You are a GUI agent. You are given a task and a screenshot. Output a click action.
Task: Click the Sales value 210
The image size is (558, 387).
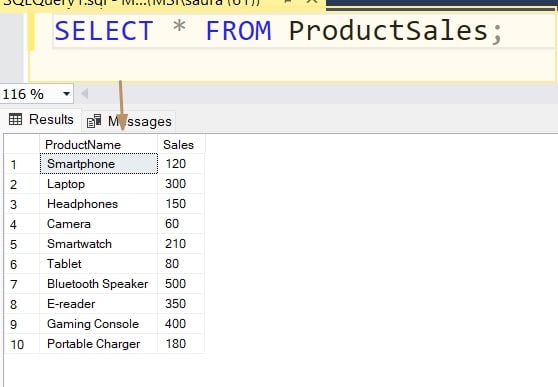pyautogui.click(x=181, y=244)
